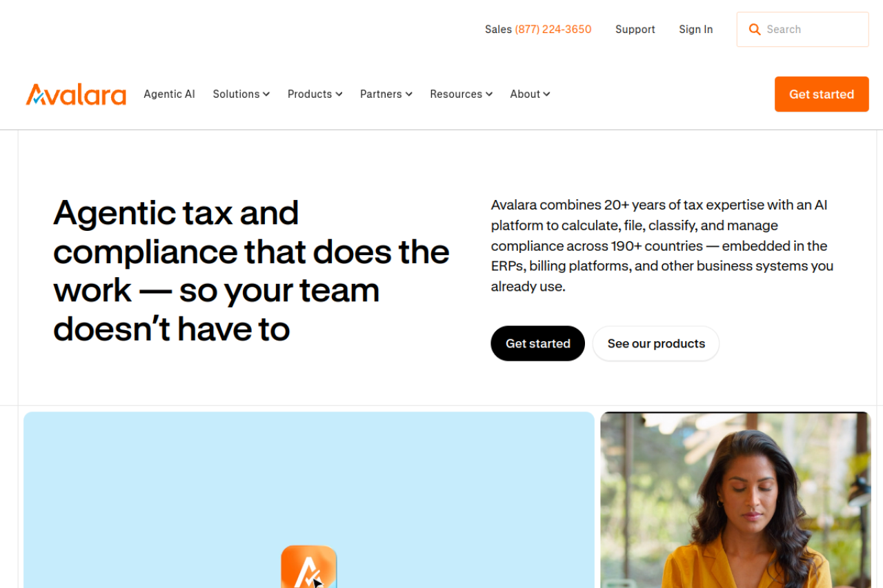Click the Avalara description paragraph text
883x588 pixels.
point(662,245)
